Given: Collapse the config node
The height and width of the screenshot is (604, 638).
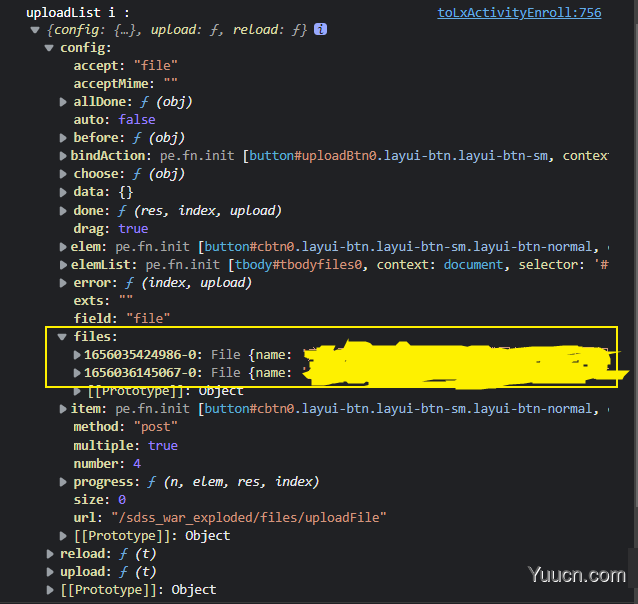Looking at the screenshot, I should pyautogui.click(x=49, y=48).
